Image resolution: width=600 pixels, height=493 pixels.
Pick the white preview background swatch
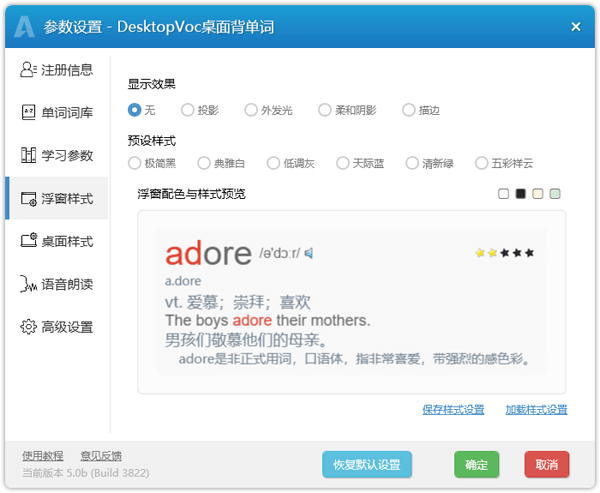tap(503, 194)
